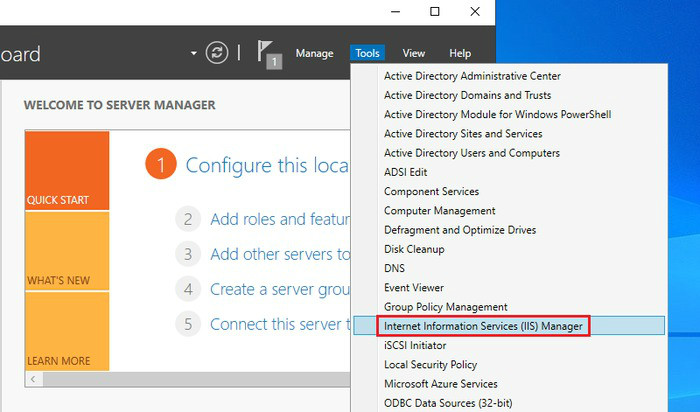
Task: Choose Group Policy Management entry
Action: pyautogui.click(x=446, y=307)
